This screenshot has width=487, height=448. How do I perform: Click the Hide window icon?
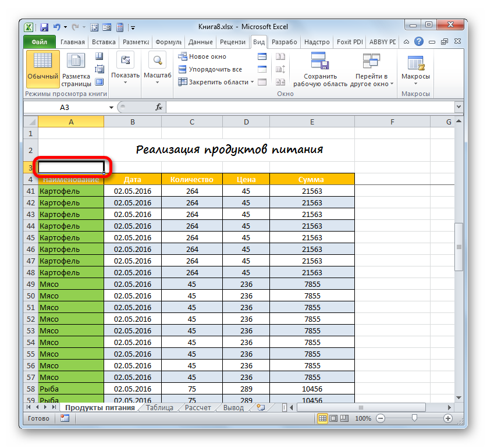(262, 69)
